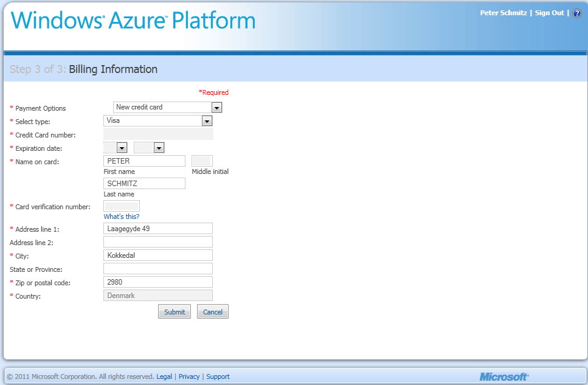The image size is (588, 385).
Task: Click the State or Province: label
Action: 36,269
